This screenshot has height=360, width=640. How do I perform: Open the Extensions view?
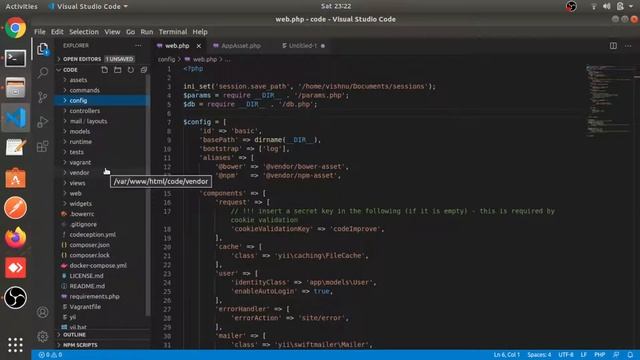(x=43, y=146)
